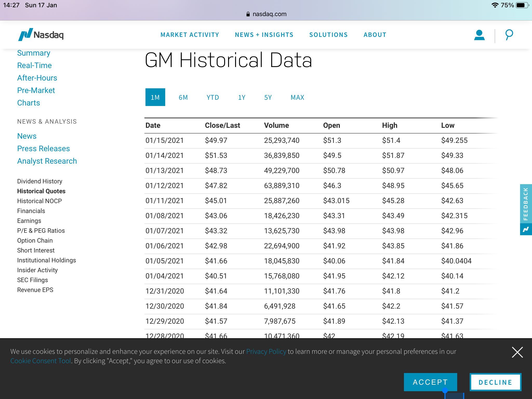Click the Volume column header

(276, 125)
